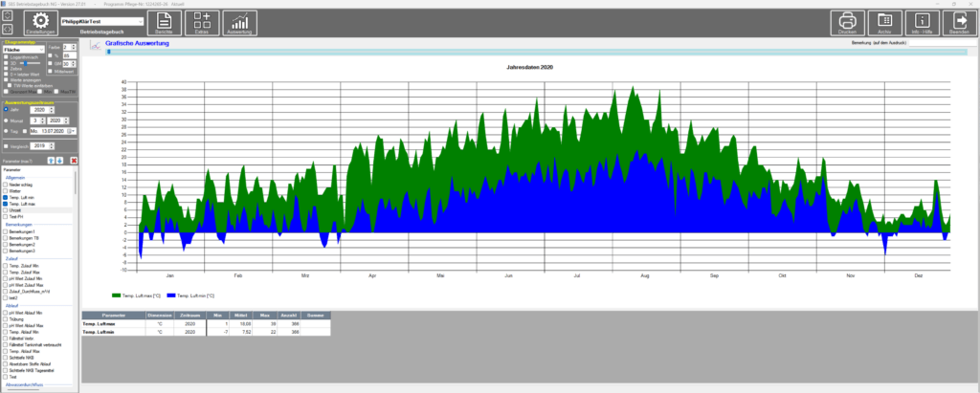Open the Berichte reports icon
This screenshot has height=393, width=980.
(x=165, y=23)
